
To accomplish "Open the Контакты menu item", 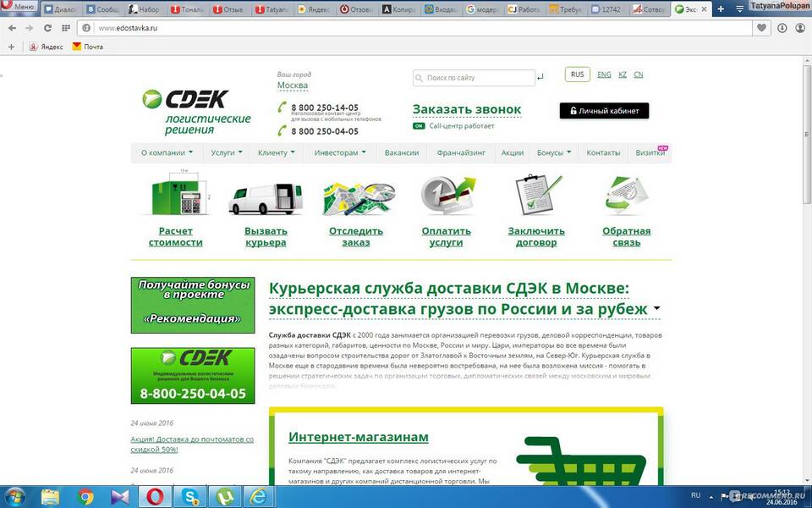I will (603, 153).
